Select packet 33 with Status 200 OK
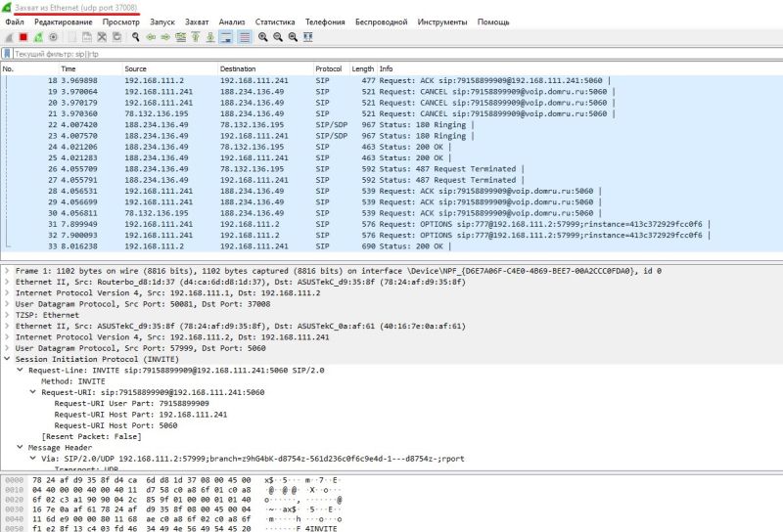 pos(391,246)
